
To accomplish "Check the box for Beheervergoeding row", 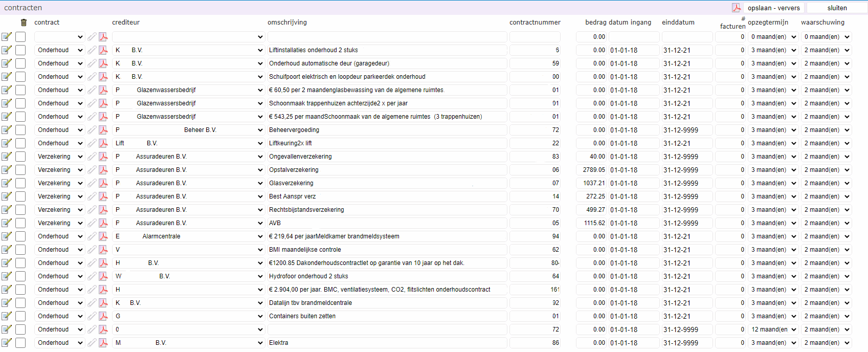I will click(20, 130).
